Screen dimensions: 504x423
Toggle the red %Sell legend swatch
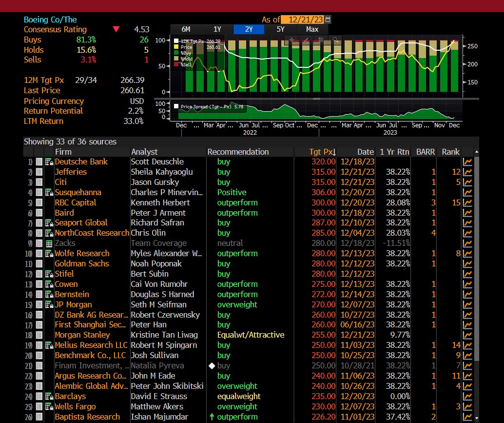(176, 64)
